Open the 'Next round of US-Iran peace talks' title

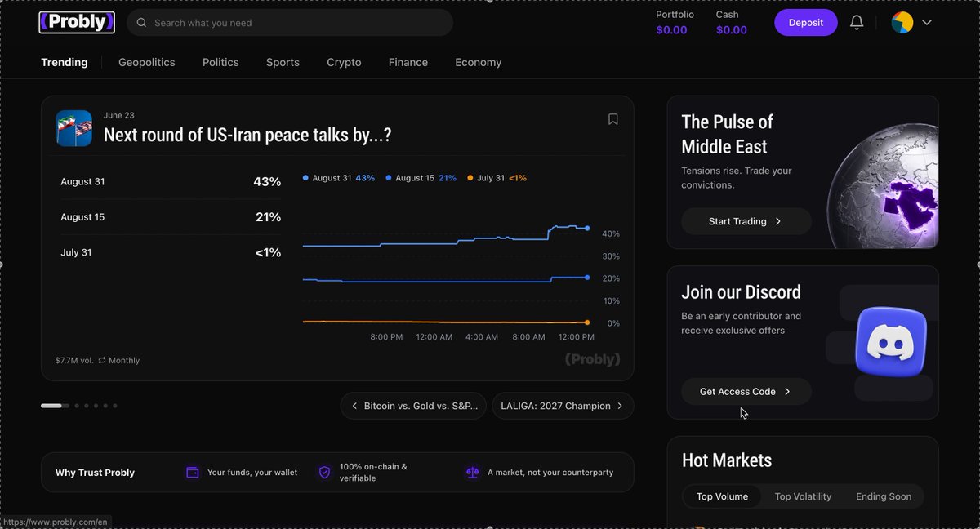(x=247, y=135)
